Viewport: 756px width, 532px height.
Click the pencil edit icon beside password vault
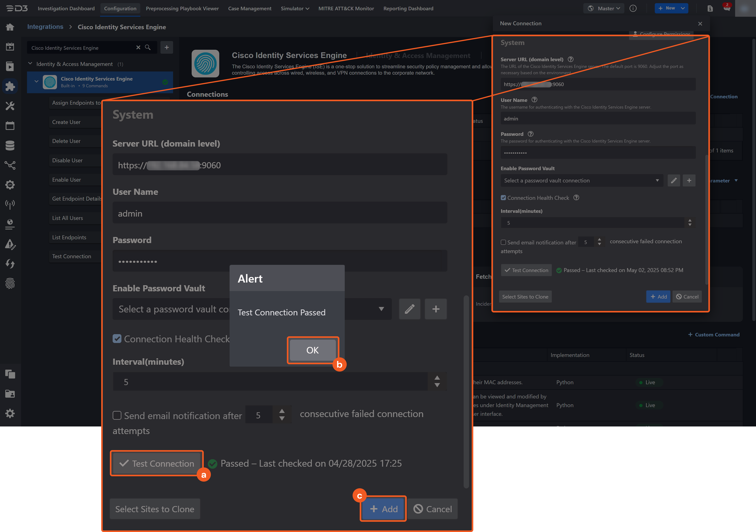point(409,309)
